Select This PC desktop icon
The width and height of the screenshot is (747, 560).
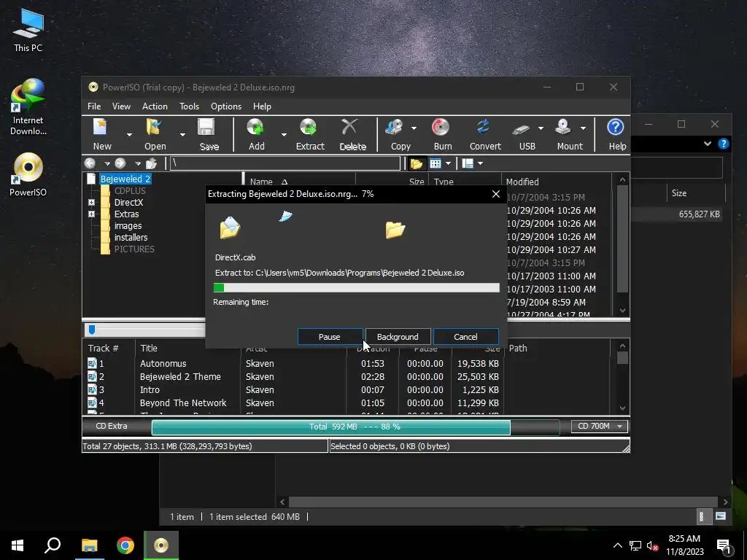pos(28,30)
